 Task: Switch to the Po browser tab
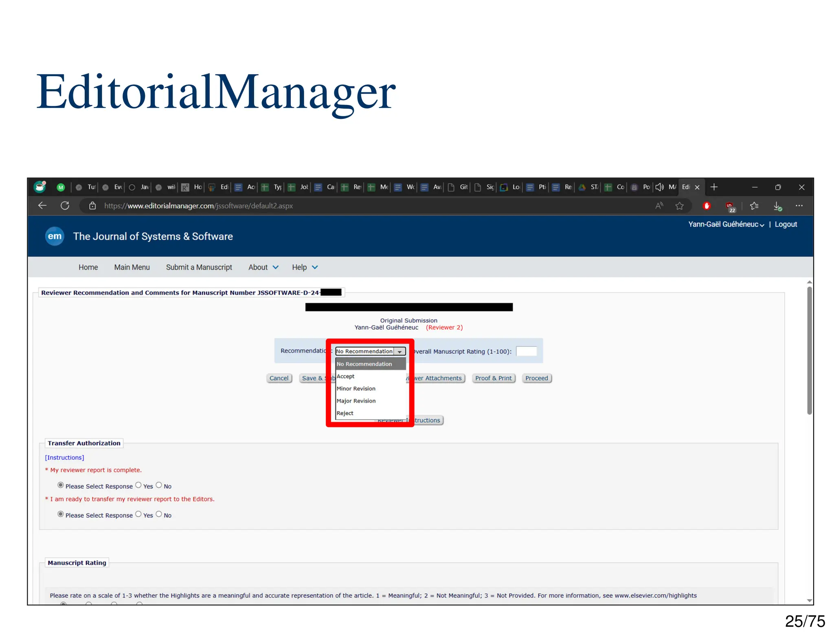(x=641, y=187)
